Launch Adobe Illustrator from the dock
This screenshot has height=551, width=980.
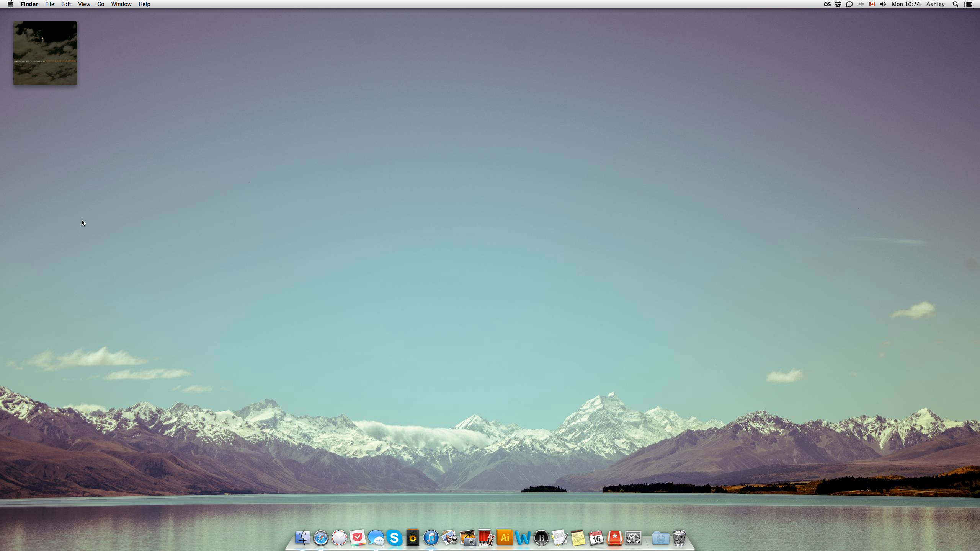click(x=505, y=538)
